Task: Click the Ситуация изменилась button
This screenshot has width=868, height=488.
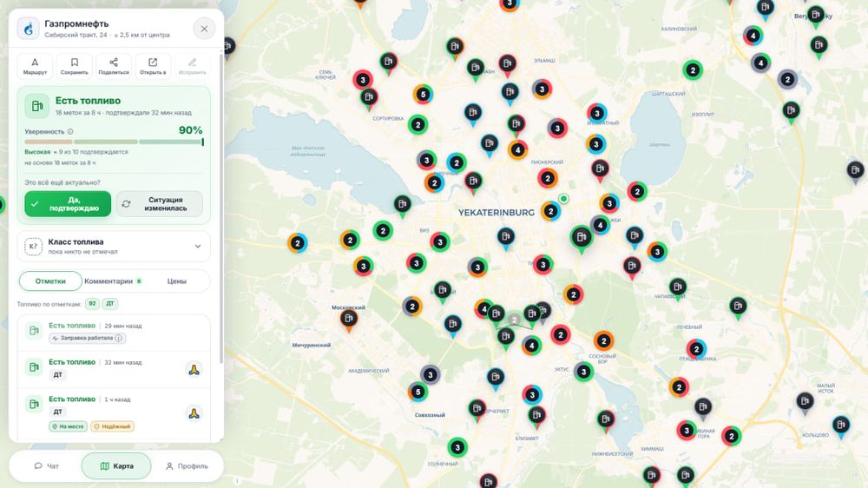Action: pyautogui.click(x=160, y=204)
